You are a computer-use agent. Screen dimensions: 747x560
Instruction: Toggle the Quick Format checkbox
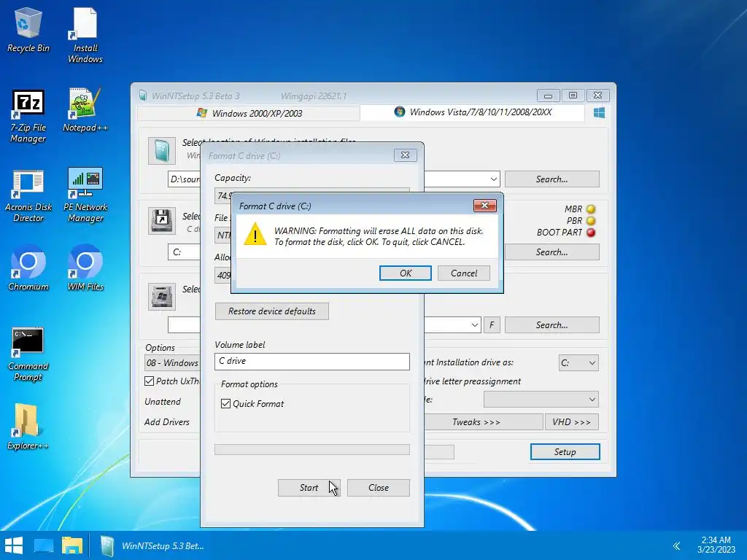(226, 404)
